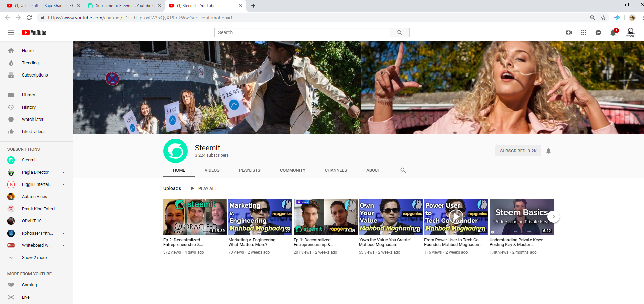Open the create video camera icon
The width and height of the screenshot is (644, 304).
click(569, 32)
